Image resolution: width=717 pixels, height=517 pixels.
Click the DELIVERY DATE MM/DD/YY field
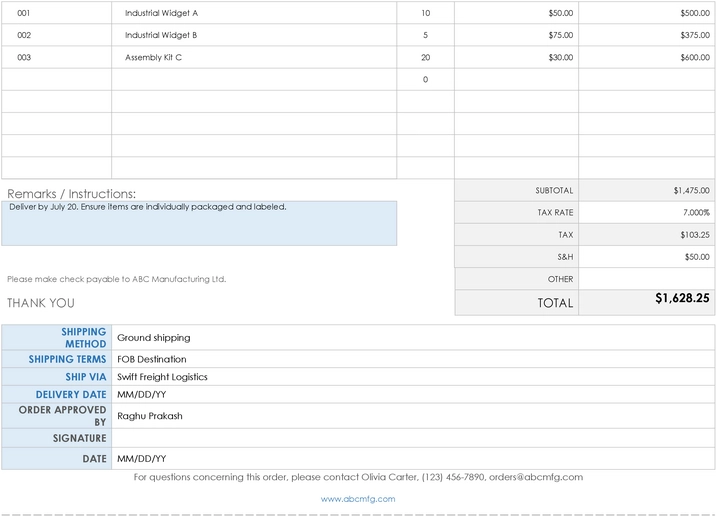(413, 394)
